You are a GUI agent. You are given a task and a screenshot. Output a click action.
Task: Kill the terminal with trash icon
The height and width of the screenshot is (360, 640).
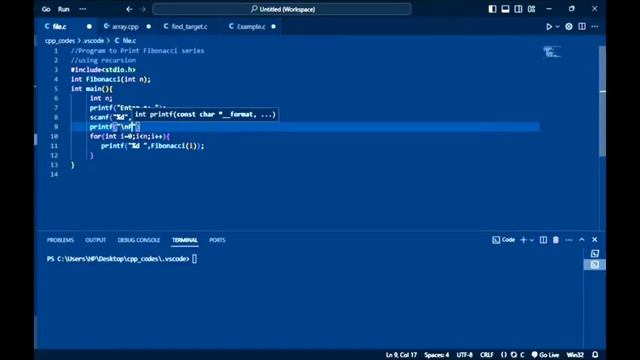tap(556, 240)
